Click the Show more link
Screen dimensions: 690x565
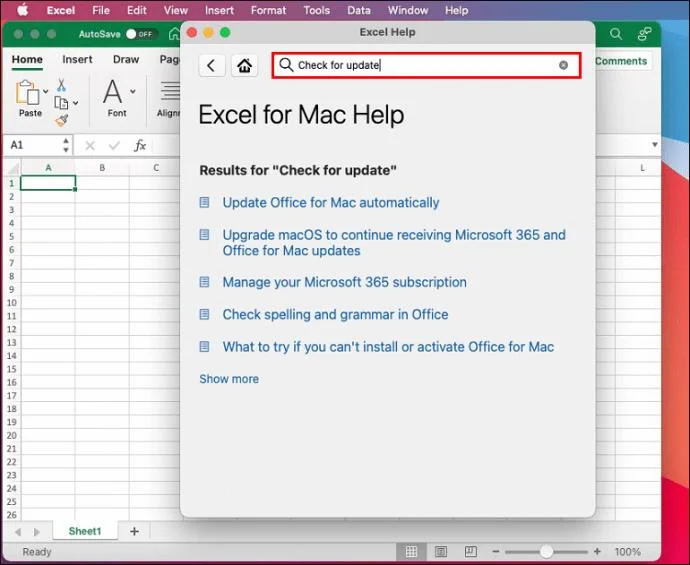click(x=229, y=379)
